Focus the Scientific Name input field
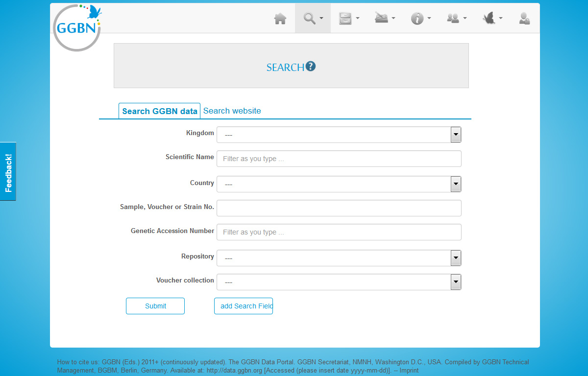Viewport: 588px width, 376px height. coord(339,159)
